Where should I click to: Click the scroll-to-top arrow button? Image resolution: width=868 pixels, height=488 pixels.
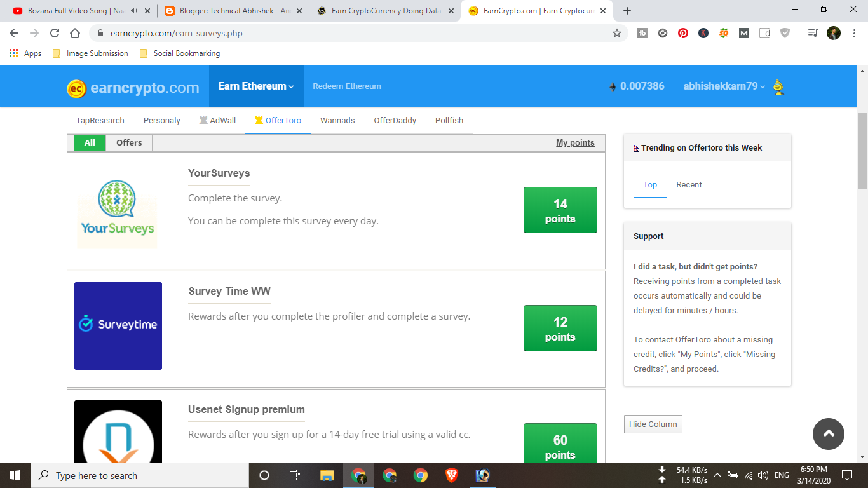(829, 433)
